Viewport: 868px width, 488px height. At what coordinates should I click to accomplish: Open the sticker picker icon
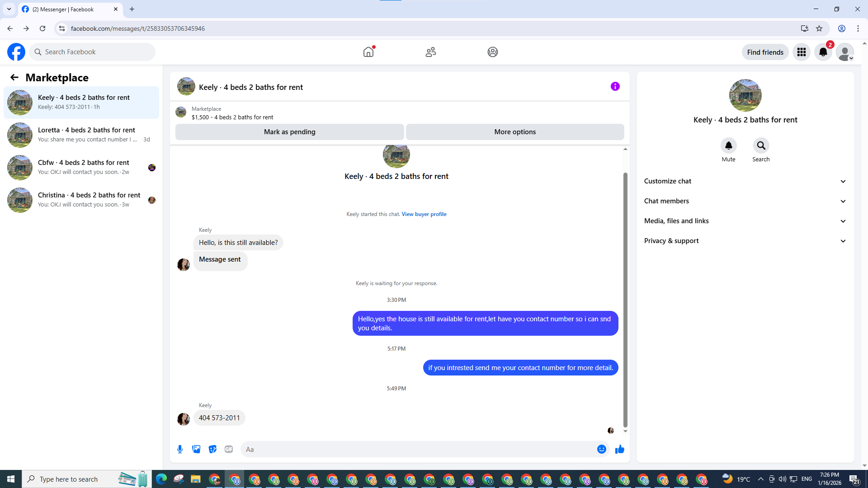(212, 449)
